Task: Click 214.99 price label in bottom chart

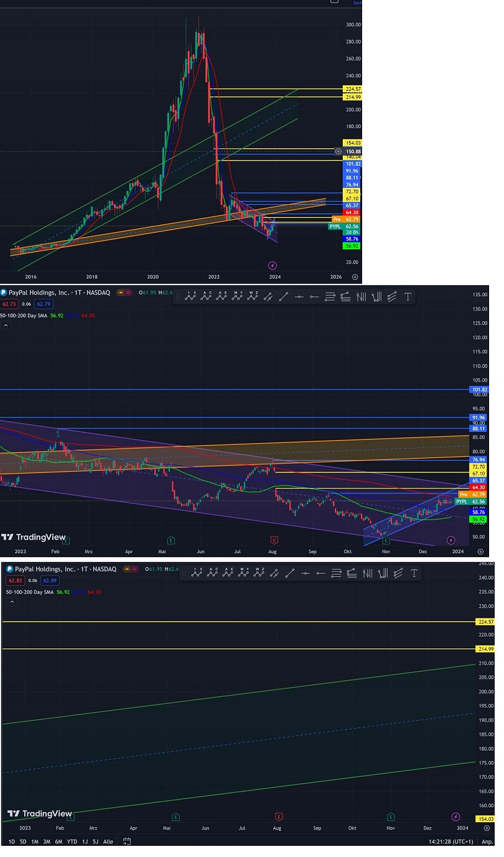Action: 485,649
